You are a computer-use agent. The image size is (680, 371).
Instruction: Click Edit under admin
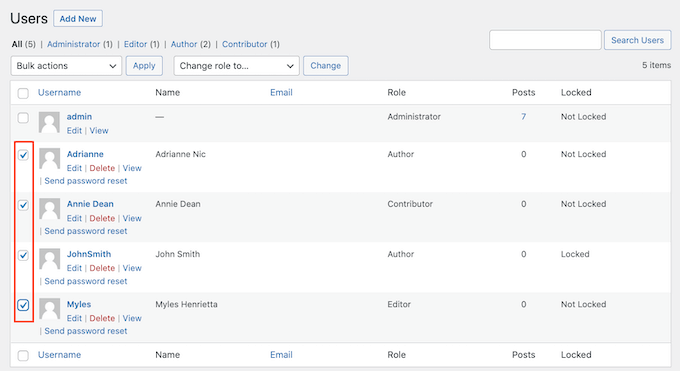(x=74, y=131)
